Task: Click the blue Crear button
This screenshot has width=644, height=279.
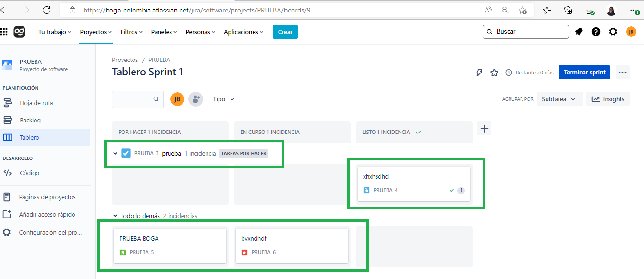Action: tap(285, 32)
